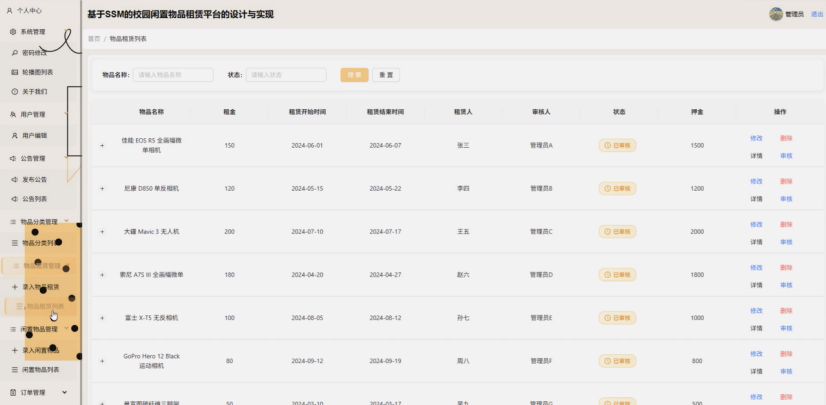Collapse the 物品租赁管理 menu group

(40, 266)
